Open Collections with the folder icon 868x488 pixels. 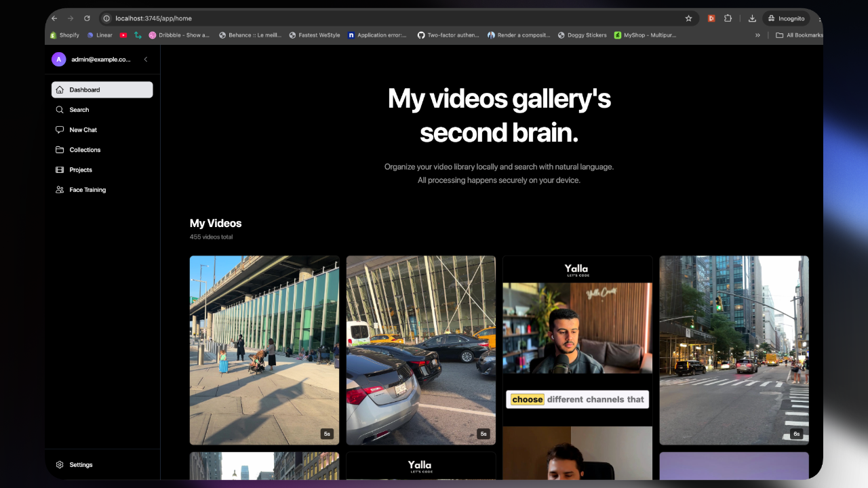click(60, 150)
